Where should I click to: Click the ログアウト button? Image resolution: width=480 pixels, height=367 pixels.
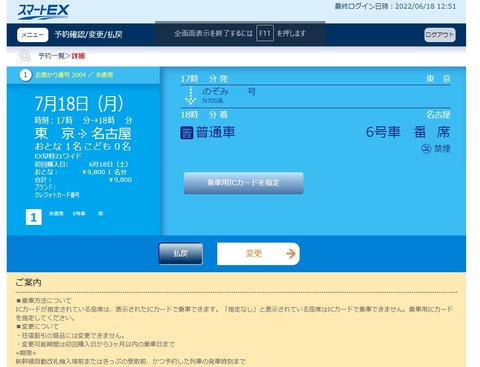click(x=440, y=35)
